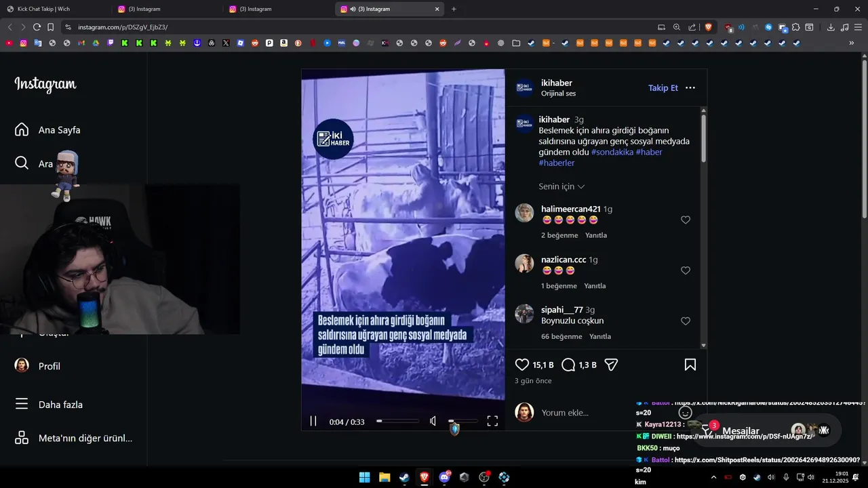Show more bookmarks chevron

point(852,43)
